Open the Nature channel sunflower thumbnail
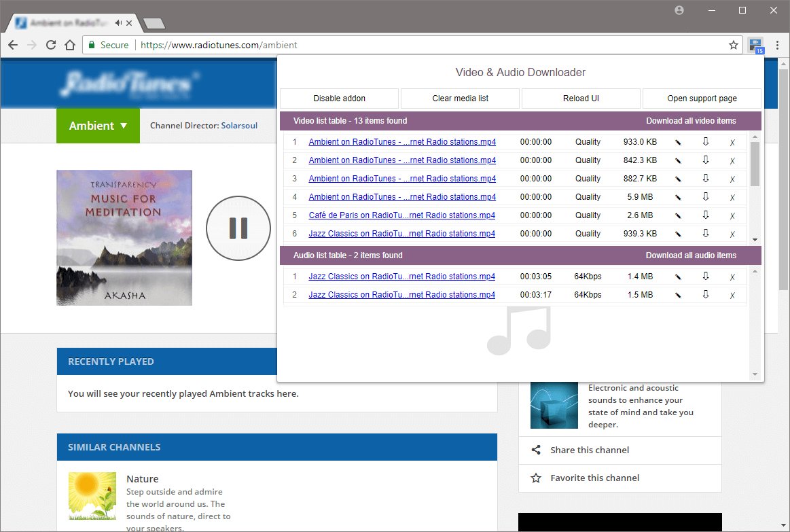The image size is (790, 532). click(x=92, y=496)
